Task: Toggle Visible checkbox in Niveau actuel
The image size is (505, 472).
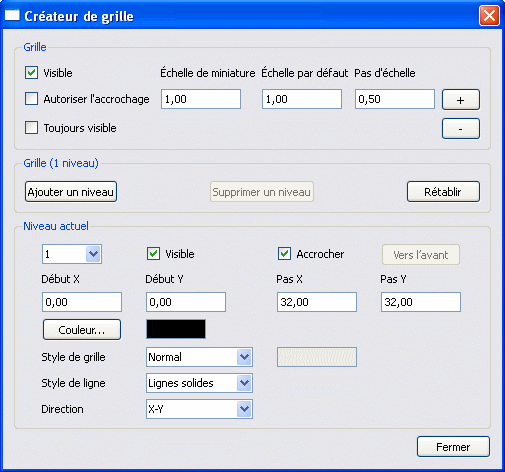Action: 153,254
